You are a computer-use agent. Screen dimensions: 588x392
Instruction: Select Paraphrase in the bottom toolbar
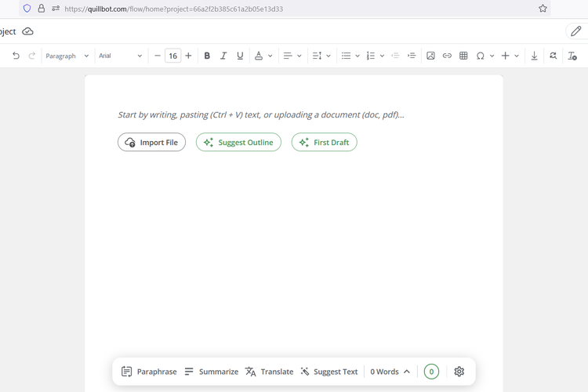coord(149,372)
